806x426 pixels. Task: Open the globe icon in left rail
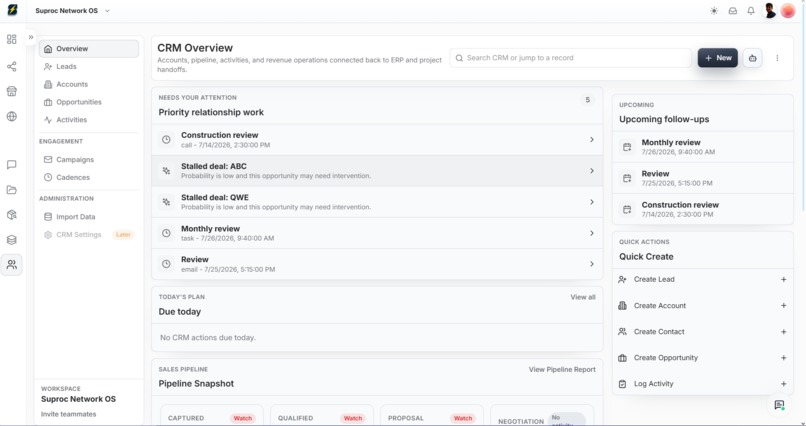tap(11, 116)
